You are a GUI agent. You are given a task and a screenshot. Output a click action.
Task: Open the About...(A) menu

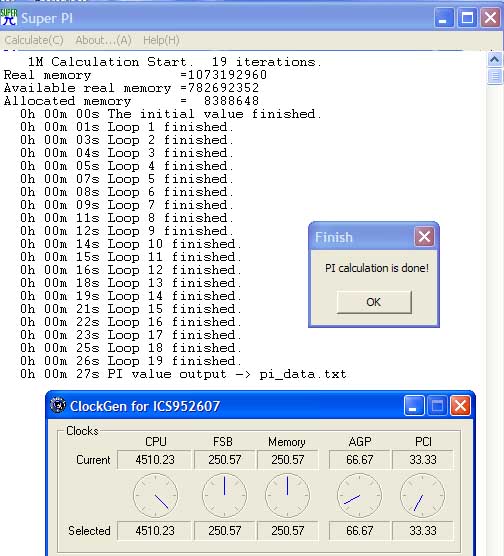[x=103, y=40]
